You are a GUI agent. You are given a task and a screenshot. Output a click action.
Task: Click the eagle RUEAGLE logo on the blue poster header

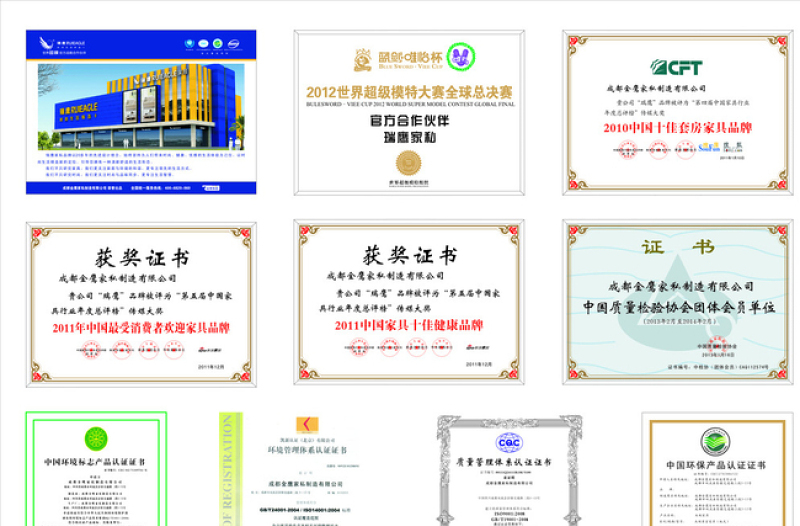(x=63, y=45)
